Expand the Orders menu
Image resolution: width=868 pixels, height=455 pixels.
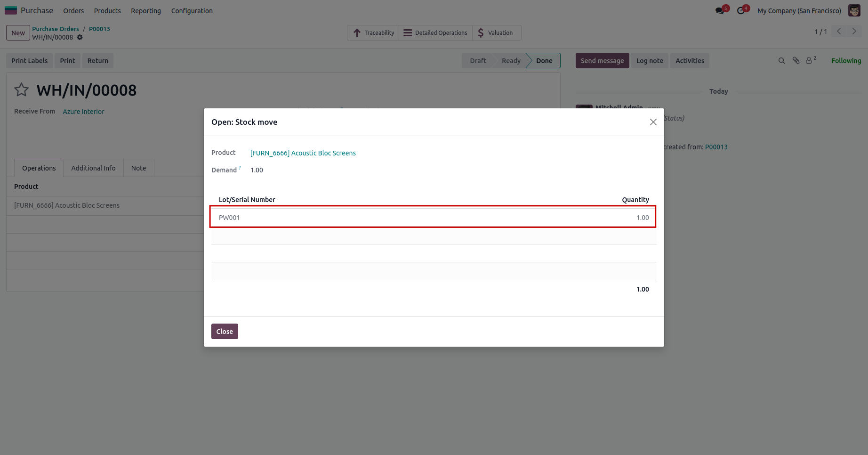[73, 11]
